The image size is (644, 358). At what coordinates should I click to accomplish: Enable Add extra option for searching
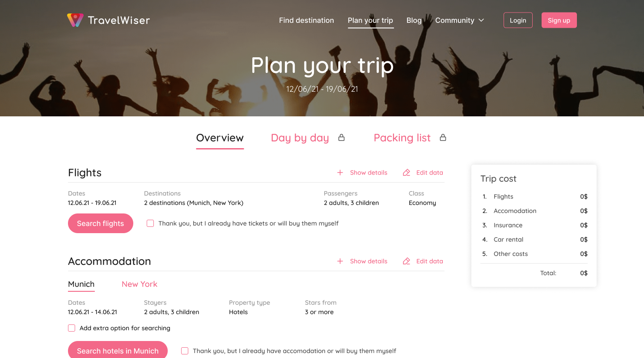pyautogui.click(x=72, y=328)
